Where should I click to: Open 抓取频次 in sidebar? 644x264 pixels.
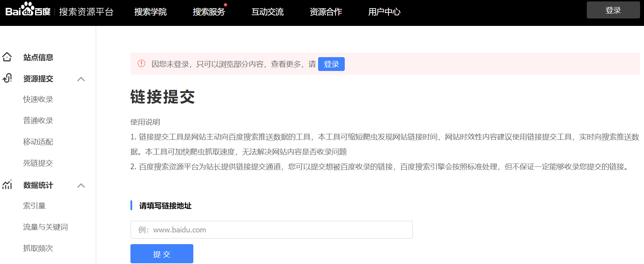pyautogui.click(x=38, y=248)
